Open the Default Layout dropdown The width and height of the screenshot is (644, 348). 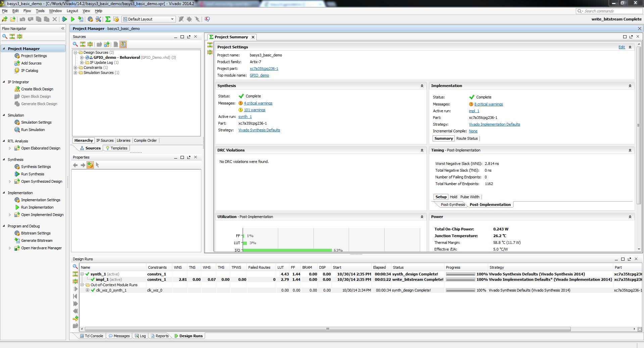149,19
